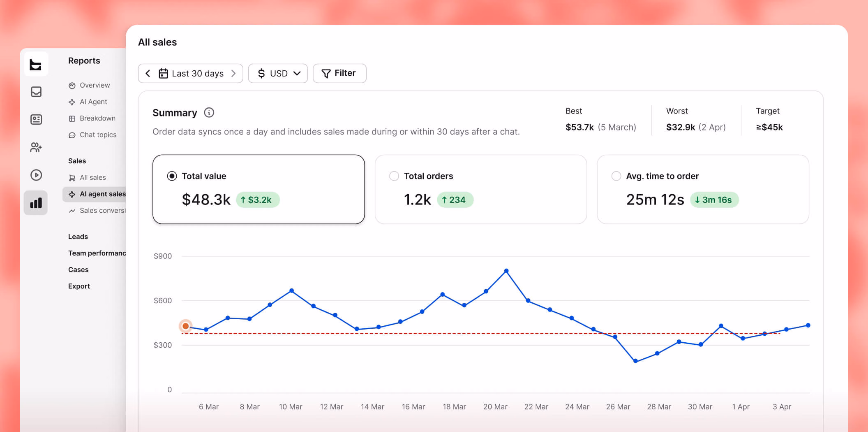
Task: Click the calendar icon in date selector
Action: click(163, 73)
